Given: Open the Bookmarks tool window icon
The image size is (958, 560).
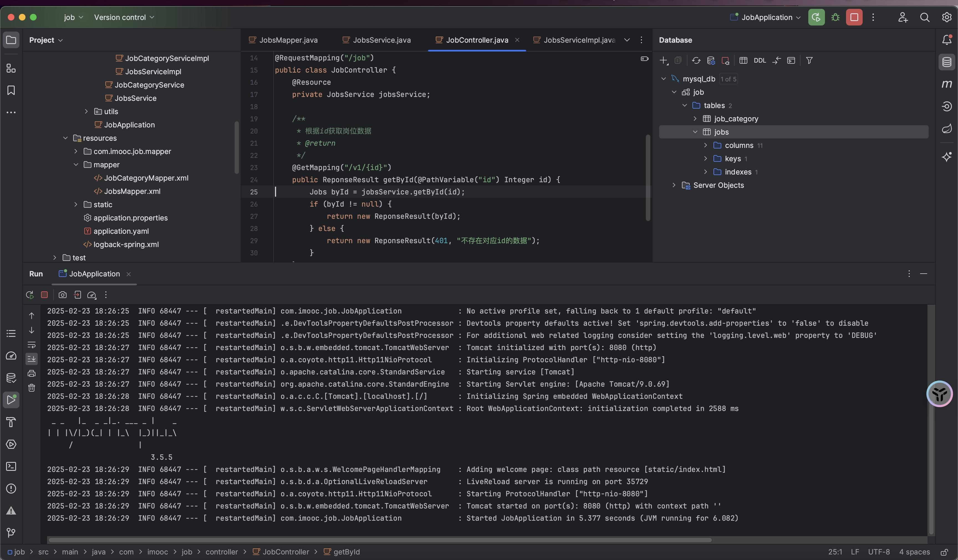Looking at the screenshot, I should tap(11, 90).
